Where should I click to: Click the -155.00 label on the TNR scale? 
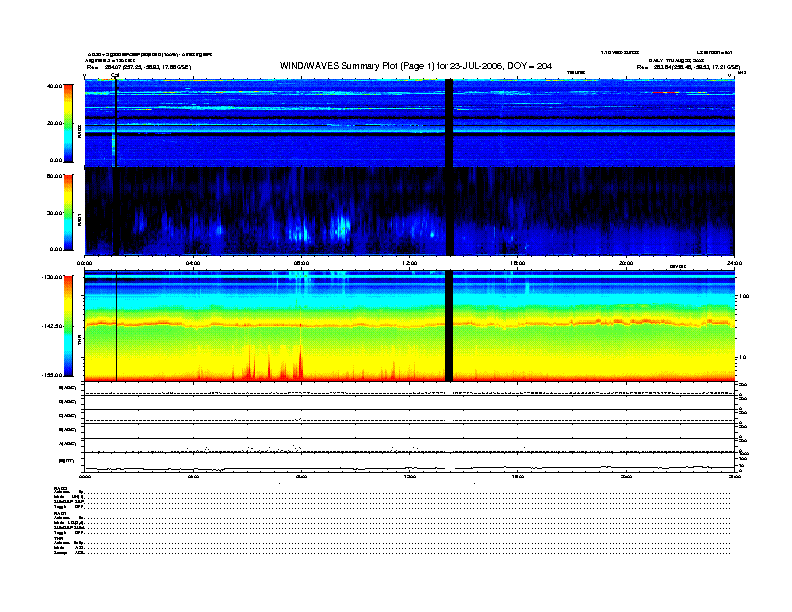(53, 375)
